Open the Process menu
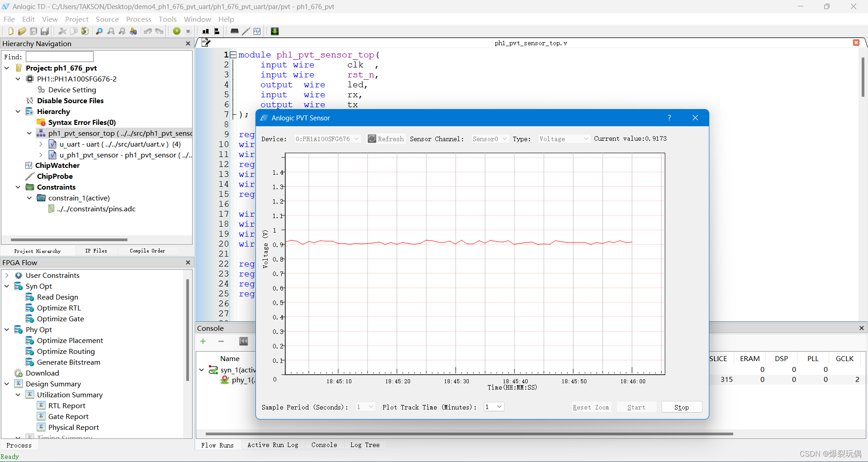Screen dimensions: 868x462 pos(138,19)
